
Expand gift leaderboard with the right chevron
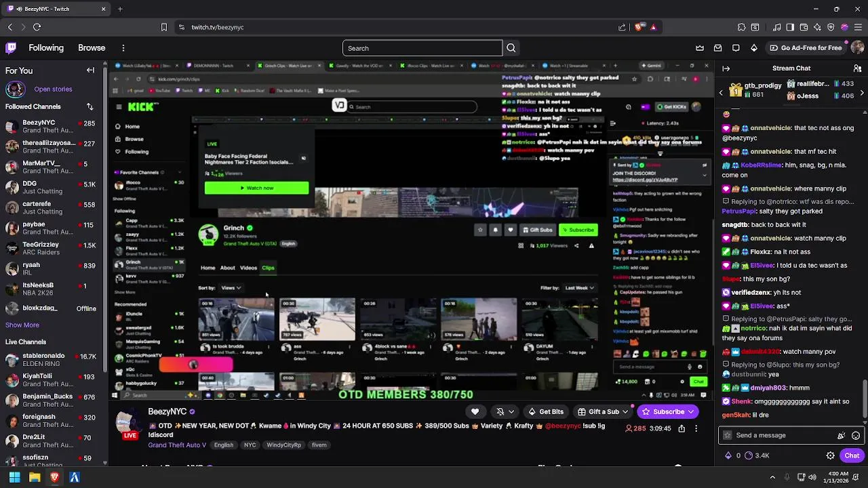862,92
